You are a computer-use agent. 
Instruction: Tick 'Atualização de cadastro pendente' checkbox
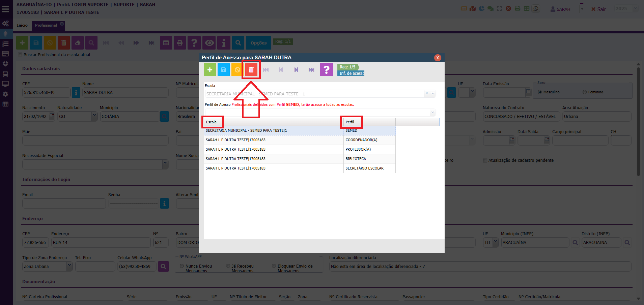pos(485,160)
